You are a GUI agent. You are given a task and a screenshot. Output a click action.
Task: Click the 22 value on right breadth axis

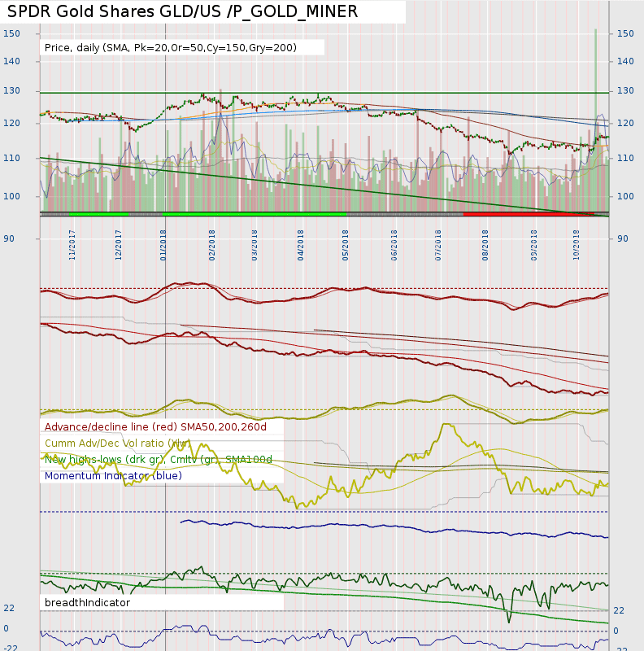point(619,611)
